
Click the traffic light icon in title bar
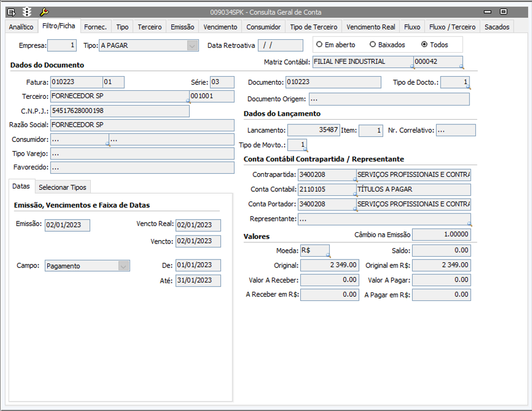27,11
